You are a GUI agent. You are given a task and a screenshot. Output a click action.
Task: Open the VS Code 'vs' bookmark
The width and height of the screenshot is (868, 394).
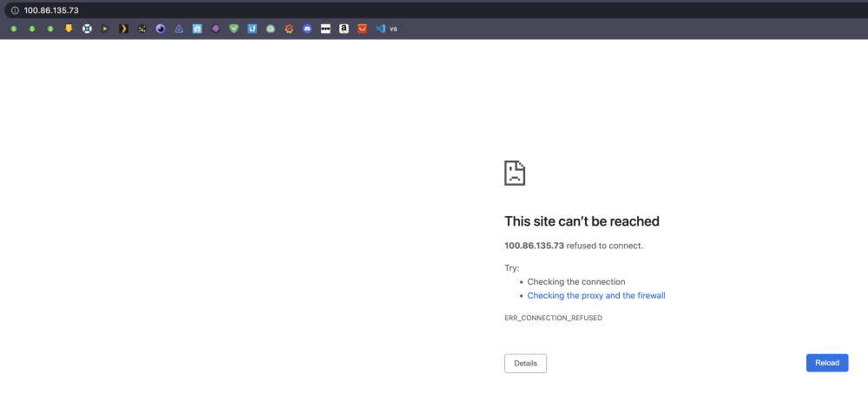pos(386,29)
